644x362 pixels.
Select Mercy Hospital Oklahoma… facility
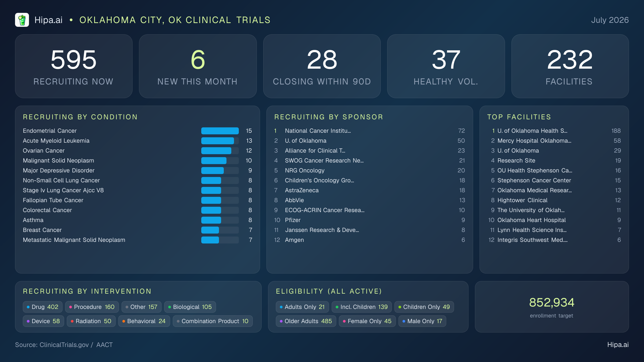tap(554, 141)
